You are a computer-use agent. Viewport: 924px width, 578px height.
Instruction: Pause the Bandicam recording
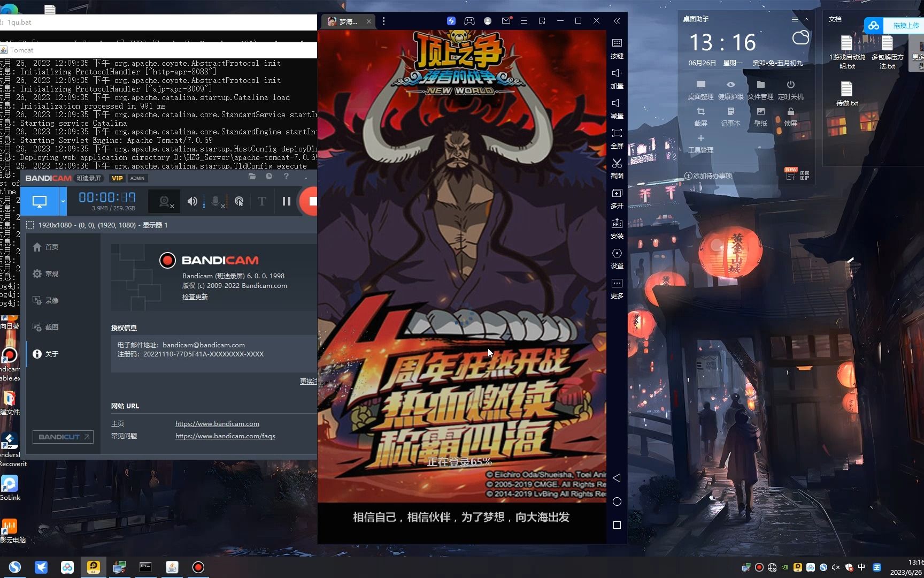287,201
